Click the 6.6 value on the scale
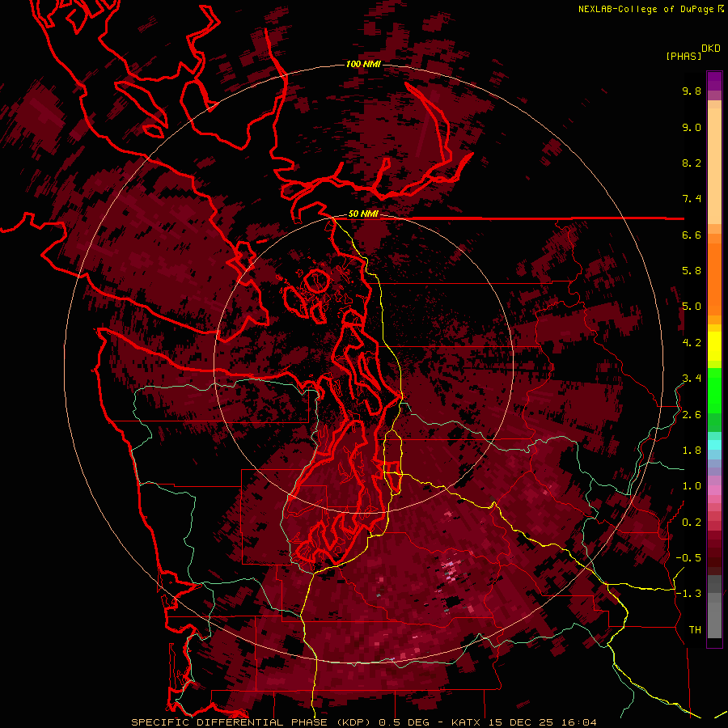 [x=692, y=235]
